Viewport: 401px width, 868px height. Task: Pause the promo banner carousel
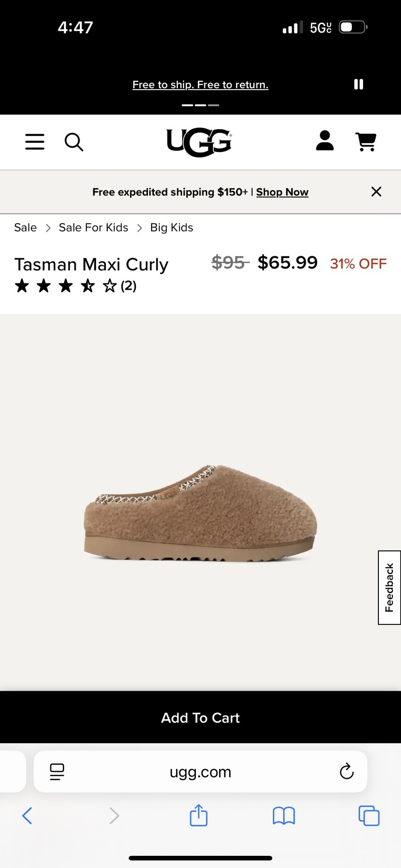tap(358, 85)
